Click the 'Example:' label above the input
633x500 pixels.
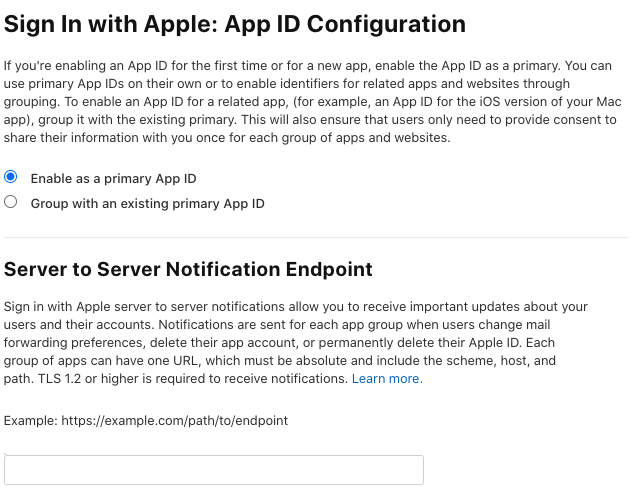(x=31, y=421)
